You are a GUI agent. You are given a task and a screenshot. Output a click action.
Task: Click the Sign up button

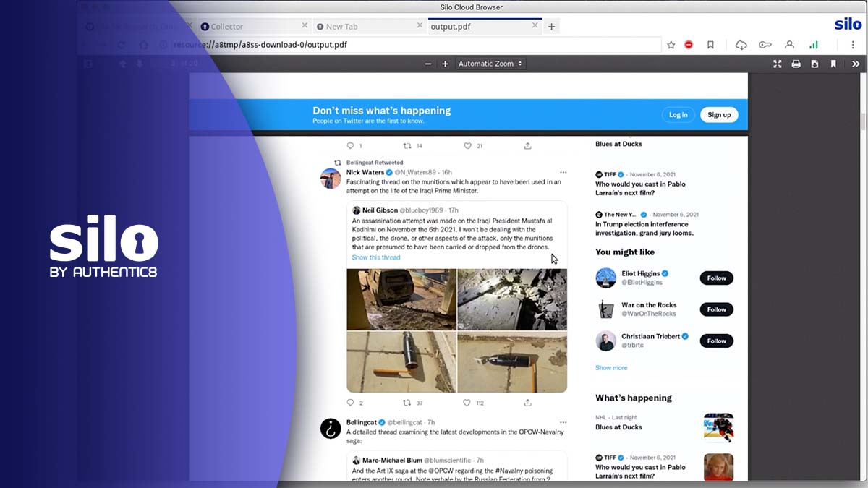[719, 114]
